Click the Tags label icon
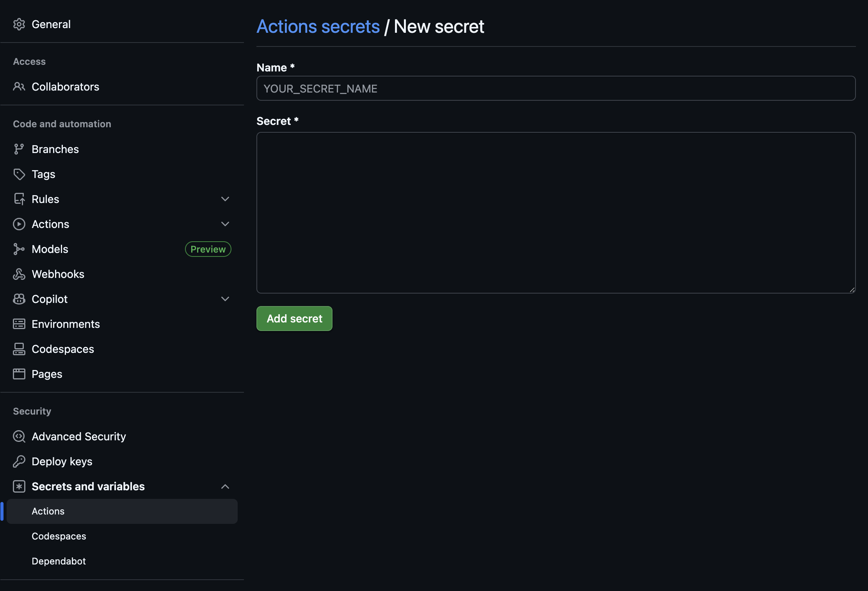Screen dimensions: 868x591 19,174
